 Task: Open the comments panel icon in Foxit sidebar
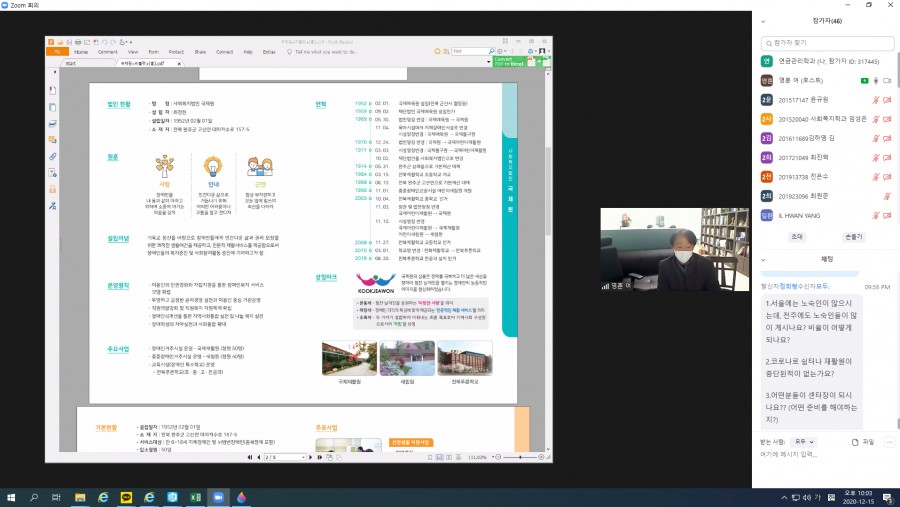point(52,140)
